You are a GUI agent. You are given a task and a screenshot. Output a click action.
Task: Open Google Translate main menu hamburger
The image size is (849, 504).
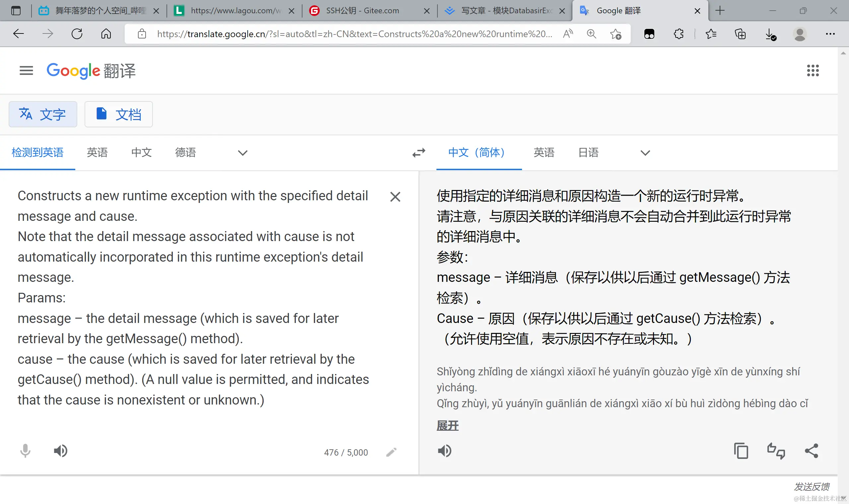[x=26, y=71]
